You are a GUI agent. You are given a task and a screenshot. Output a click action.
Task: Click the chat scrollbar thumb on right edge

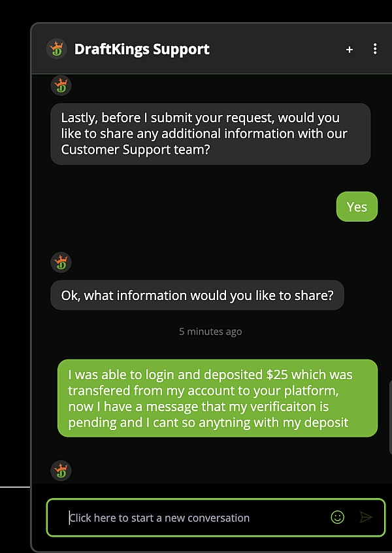390,417
